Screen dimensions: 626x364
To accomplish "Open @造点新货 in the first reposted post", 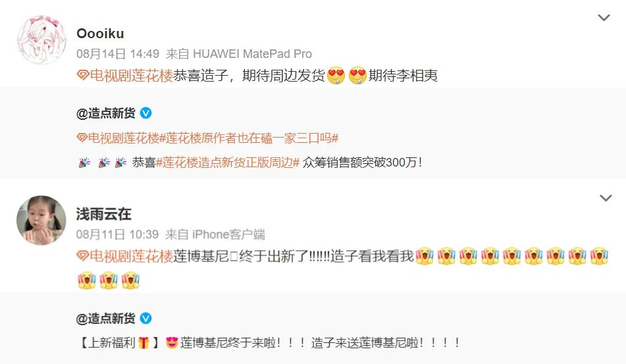I will tap(106, 113).
